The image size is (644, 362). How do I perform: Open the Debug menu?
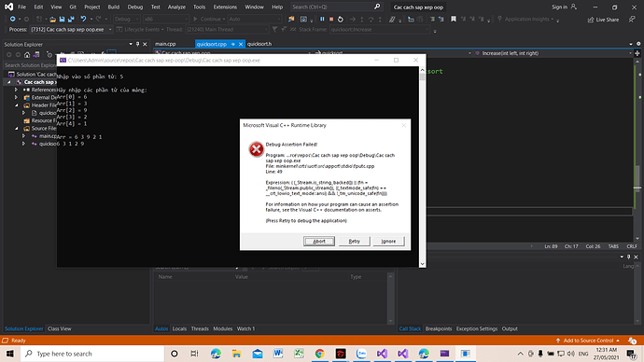[x=135, y=7]
